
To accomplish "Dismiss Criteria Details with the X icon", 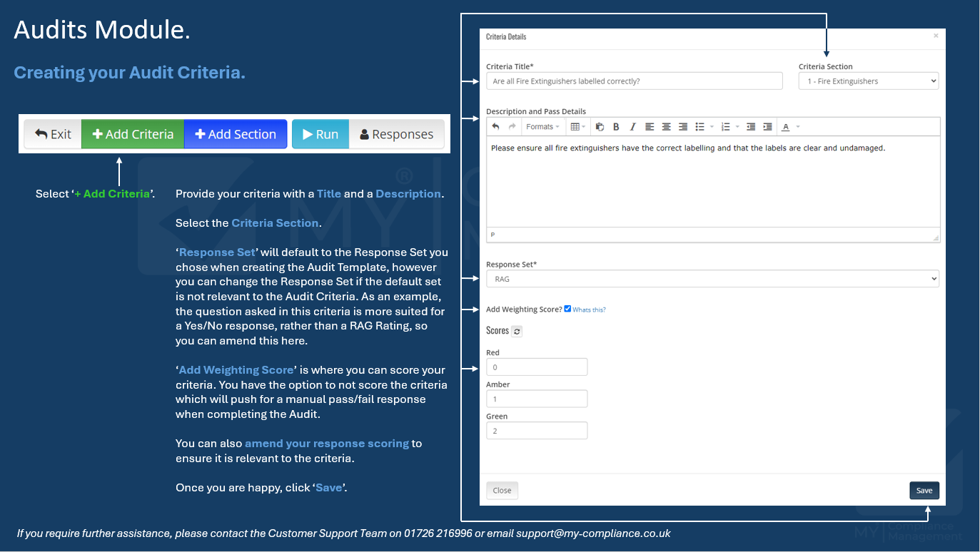I will coord(936,35).
